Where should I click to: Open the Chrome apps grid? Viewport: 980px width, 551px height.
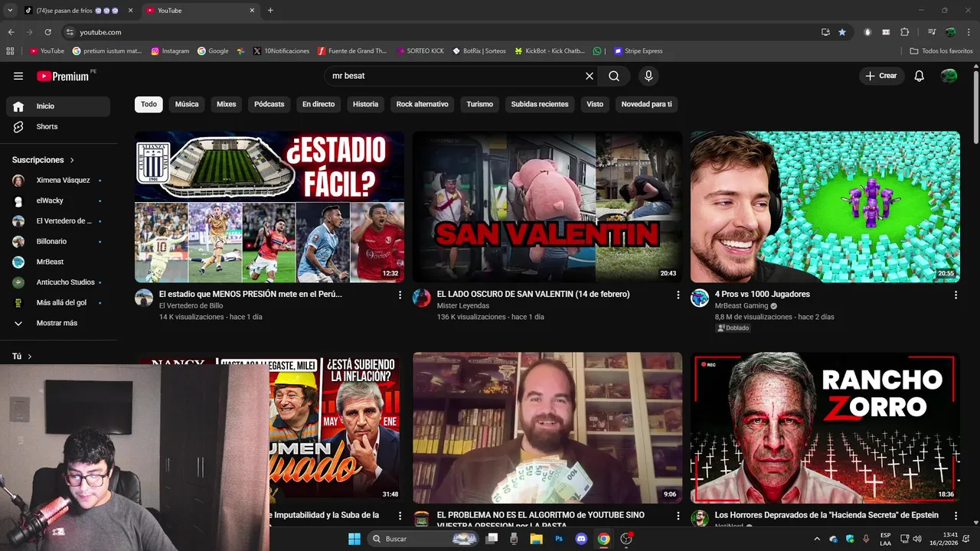(x=10, y=51)
